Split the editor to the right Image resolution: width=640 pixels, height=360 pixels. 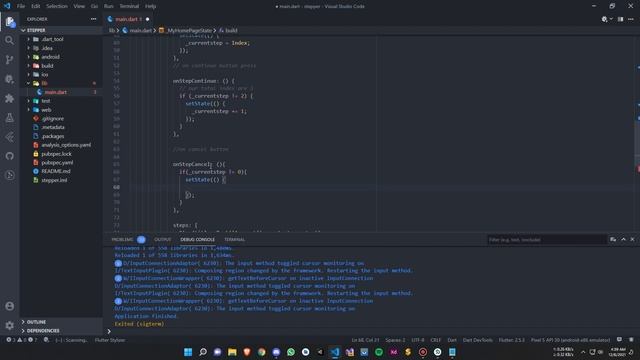[x=620, y=19]
